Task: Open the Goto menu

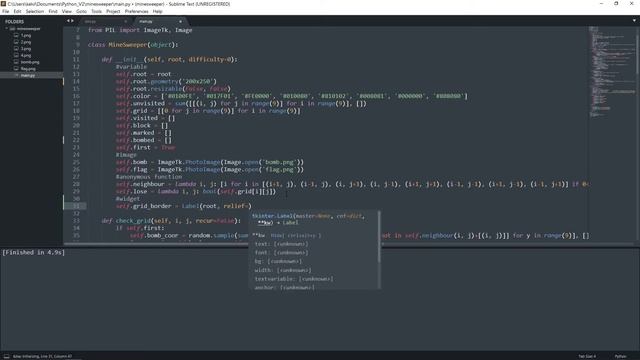Action: tap(81, 11)
